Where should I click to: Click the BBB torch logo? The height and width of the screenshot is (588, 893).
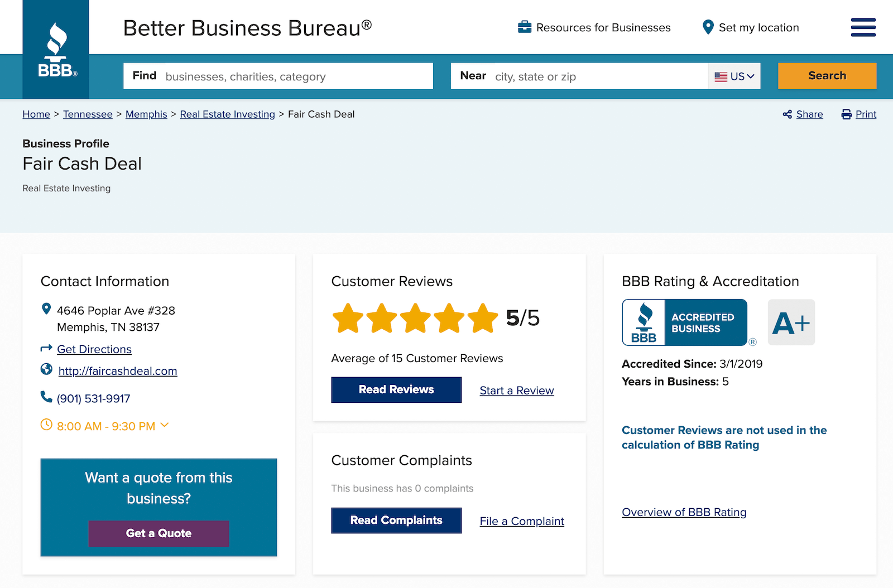56,49
